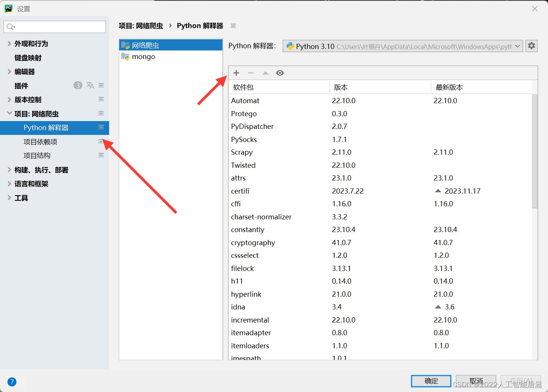Click the remove package minus icon

point(251,73)
